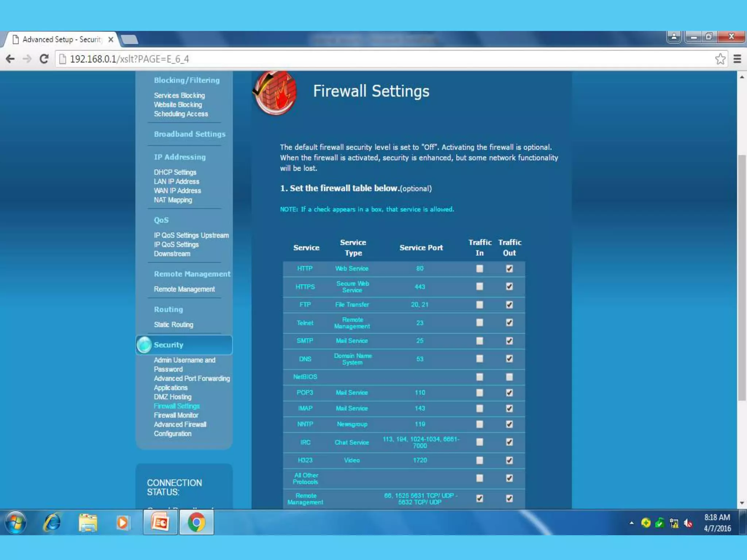
Task: Click scrollbar down arrow
Action: [742, 503]
